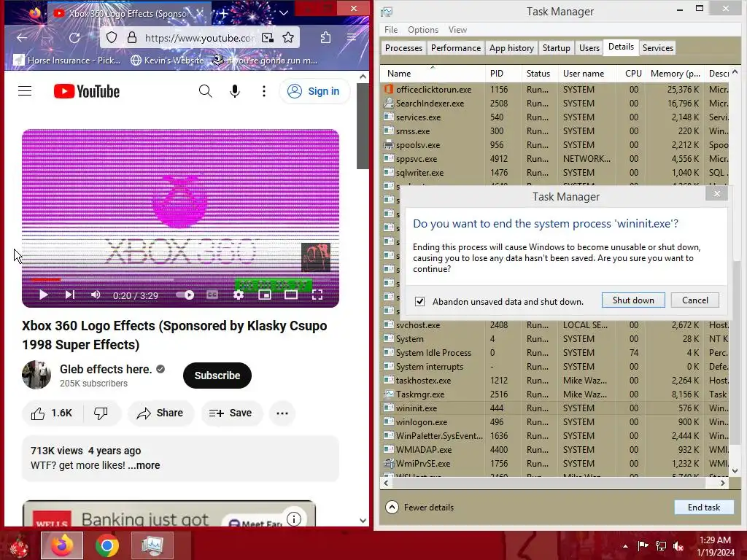Toggle the autoplay switch
Viewport: 747px width, 560px height.
click(x=185, y=295)
